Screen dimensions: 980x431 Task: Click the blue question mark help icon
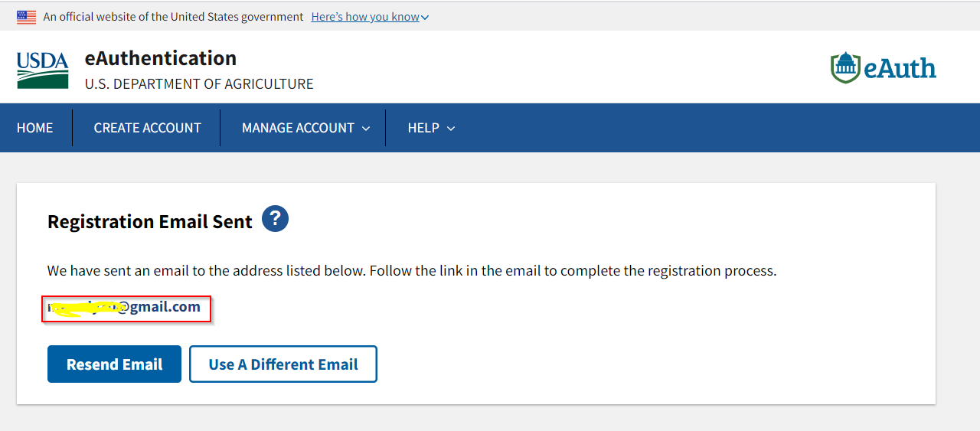pos(275,219)
